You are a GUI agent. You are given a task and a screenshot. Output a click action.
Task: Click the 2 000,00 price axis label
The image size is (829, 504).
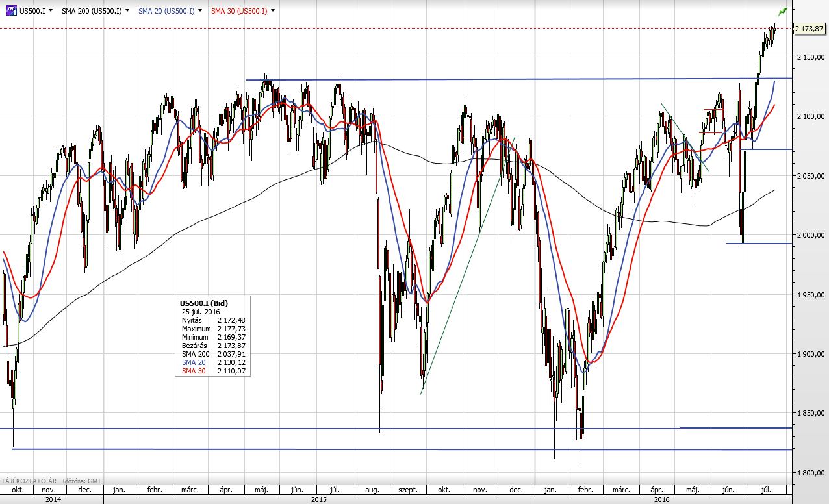tap(811, 235)
